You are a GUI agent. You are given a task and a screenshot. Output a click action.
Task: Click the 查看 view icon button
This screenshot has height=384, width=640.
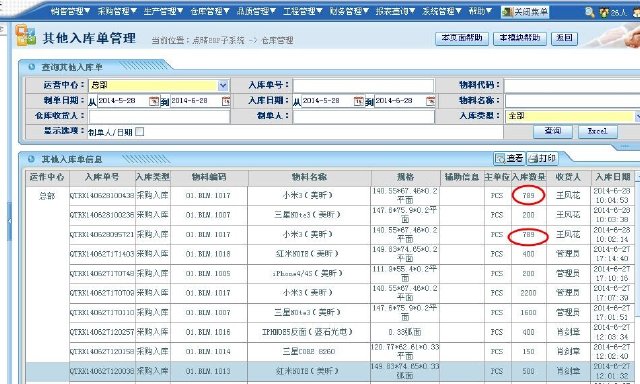coord(509,158)
